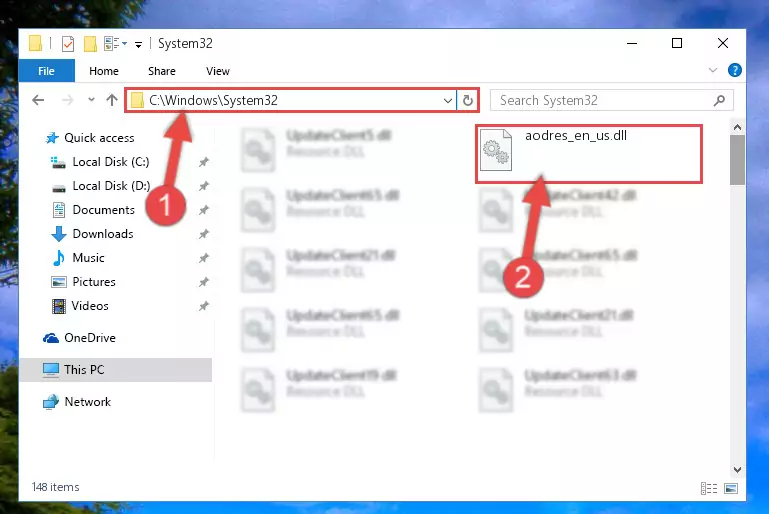Click the aodres_en_us.dll gear file icon
This screenshot has width=769, height=514.
click(x=496, y=150)
